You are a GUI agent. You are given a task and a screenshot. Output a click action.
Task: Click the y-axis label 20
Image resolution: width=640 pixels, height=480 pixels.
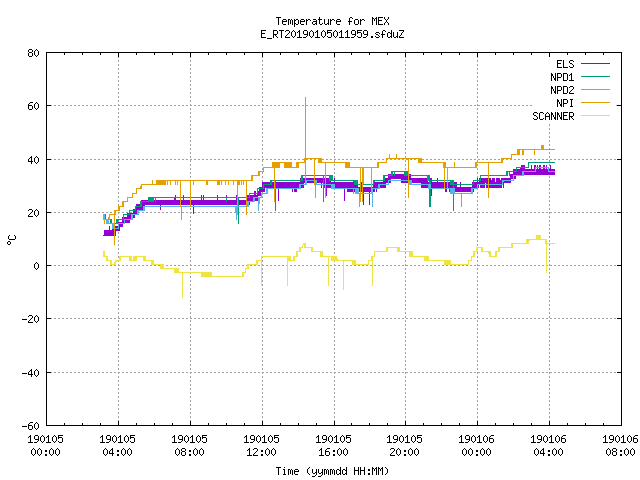pos(33,213)
